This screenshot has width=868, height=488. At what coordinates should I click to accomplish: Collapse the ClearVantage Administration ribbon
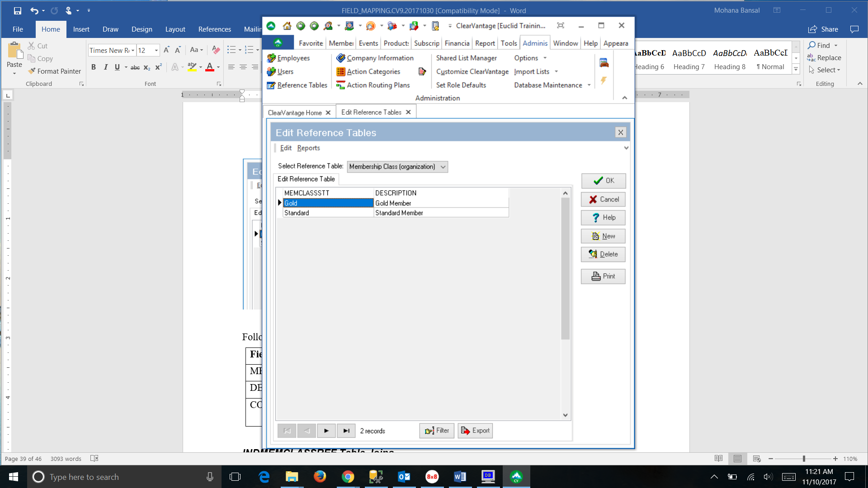[x=624, y=98]
